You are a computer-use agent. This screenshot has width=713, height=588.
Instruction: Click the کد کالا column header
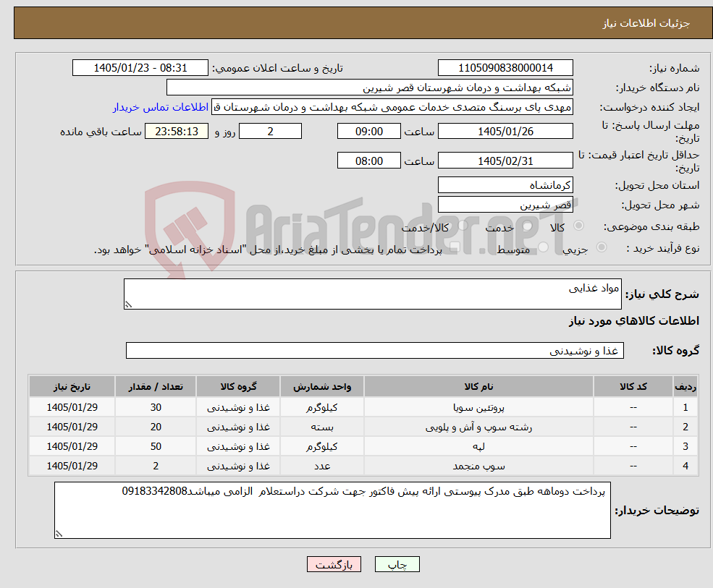[x=633, y=387]
